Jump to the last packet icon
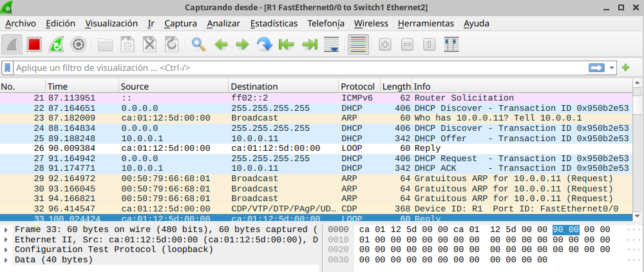Image resolution: width=644 pixels, height=272 pixels. point(310,44)
